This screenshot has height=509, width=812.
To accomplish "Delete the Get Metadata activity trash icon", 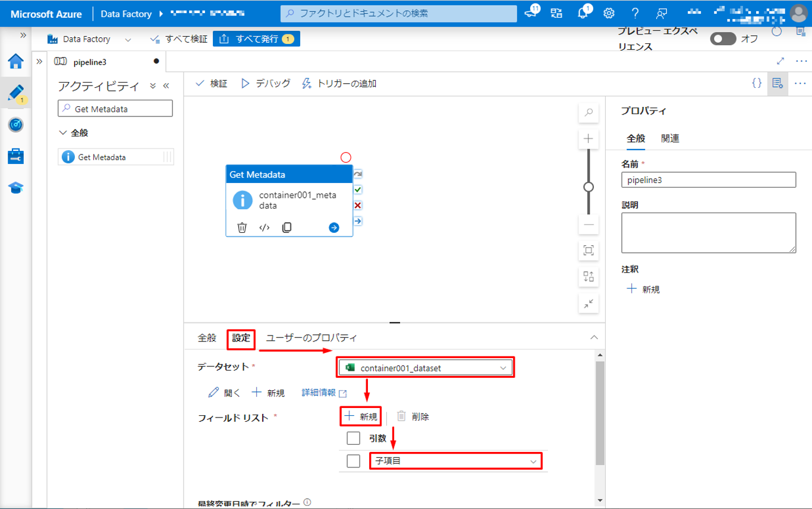I will 242,227.
